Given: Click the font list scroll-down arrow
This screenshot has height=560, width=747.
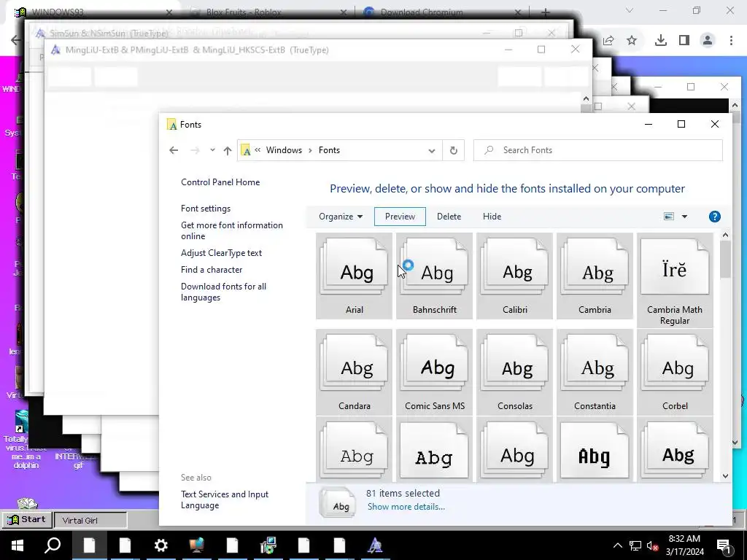Looking at the screenshot, I should (725, 475).
